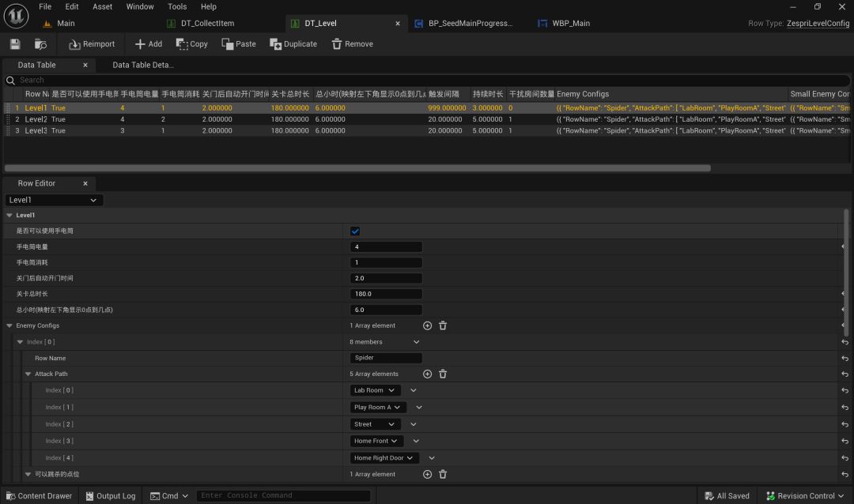Click the Reimport toolbar button
This screenshot has height=504, width=854.
pos(92,44)
